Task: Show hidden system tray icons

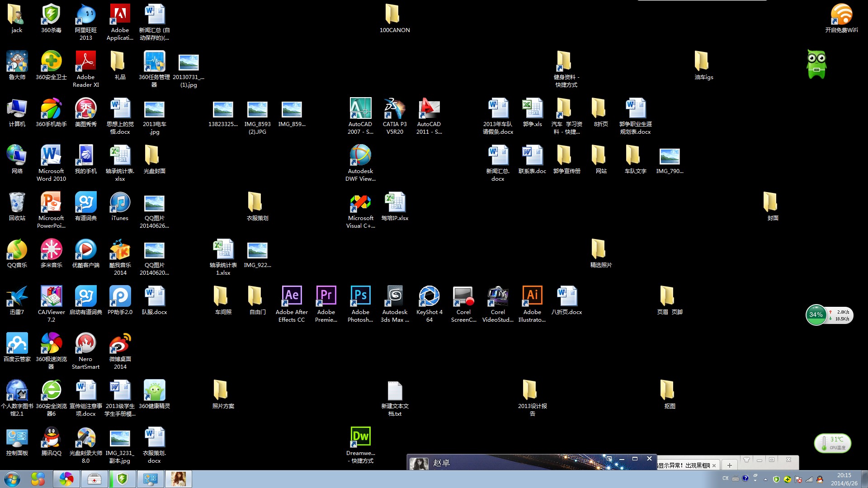Action: click(765, 479)
